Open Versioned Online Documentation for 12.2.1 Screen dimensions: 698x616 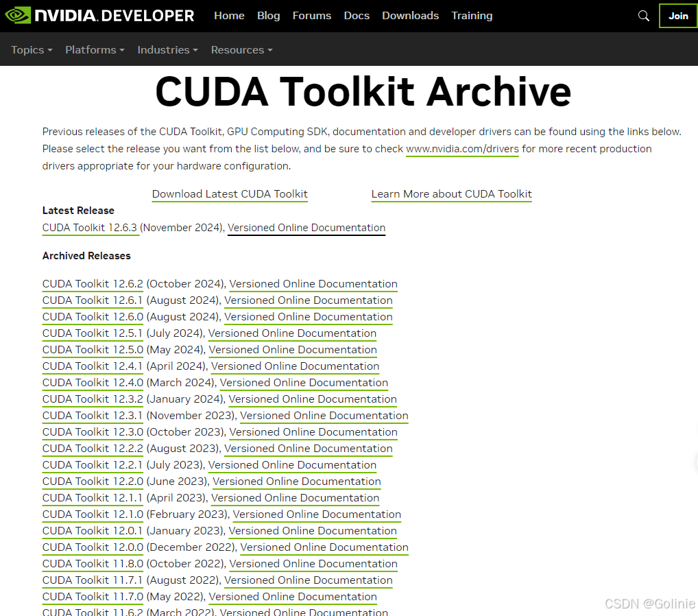[x=293, y=465]
